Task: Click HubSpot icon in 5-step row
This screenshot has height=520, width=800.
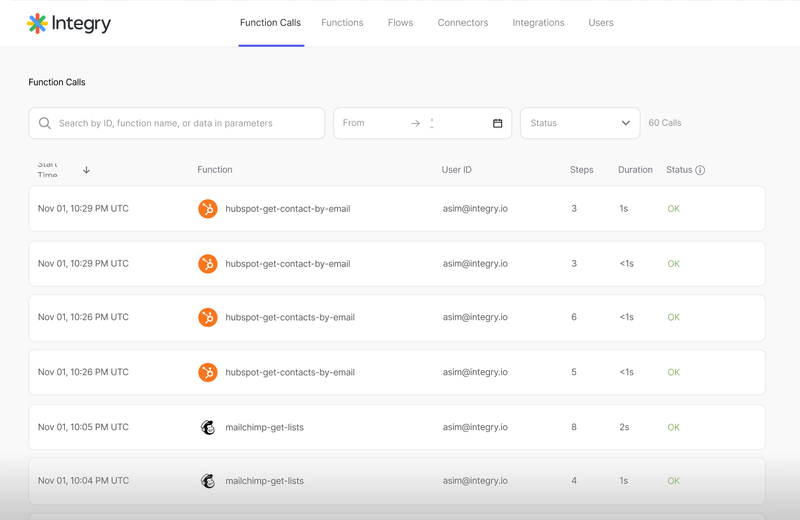Action: [208, 373]
